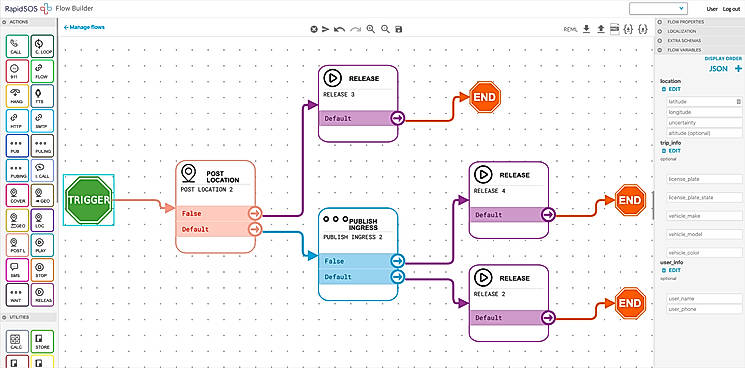Click the license_plate input field
This screenshot has height=368, width=745.
coord(704,179)
